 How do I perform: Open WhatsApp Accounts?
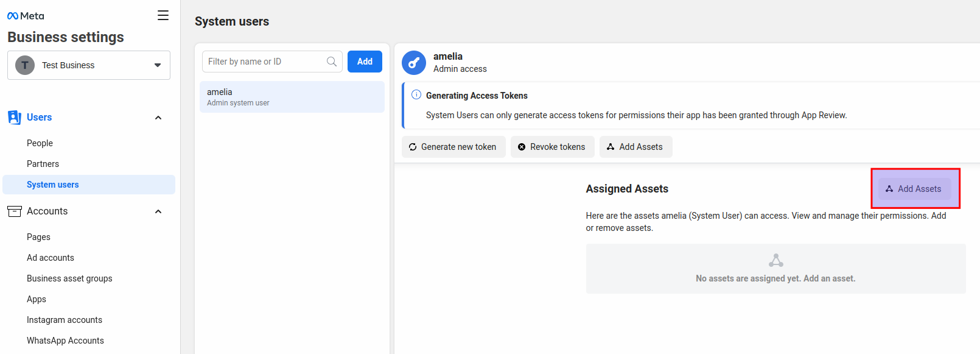65,341
